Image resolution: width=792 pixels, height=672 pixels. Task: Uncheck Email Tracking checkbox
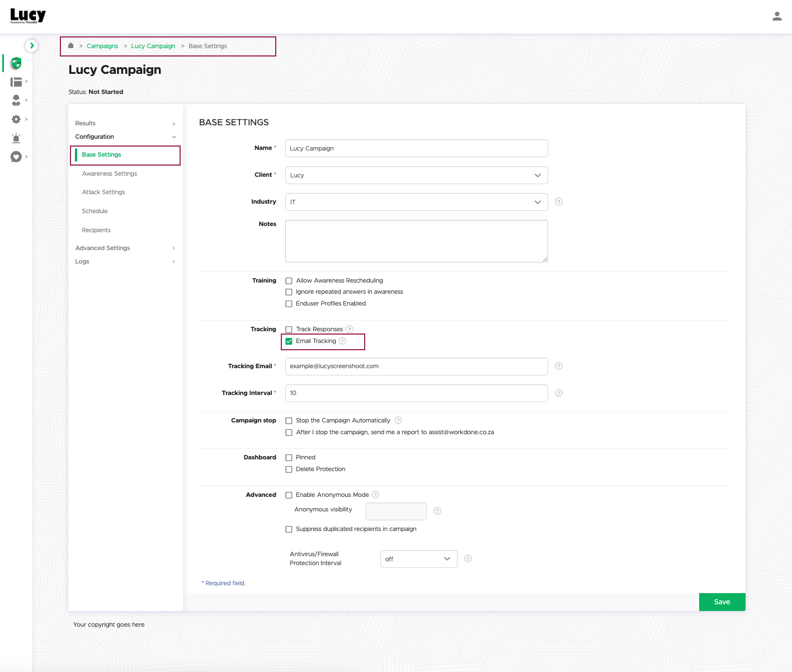[x=289, y=341]
